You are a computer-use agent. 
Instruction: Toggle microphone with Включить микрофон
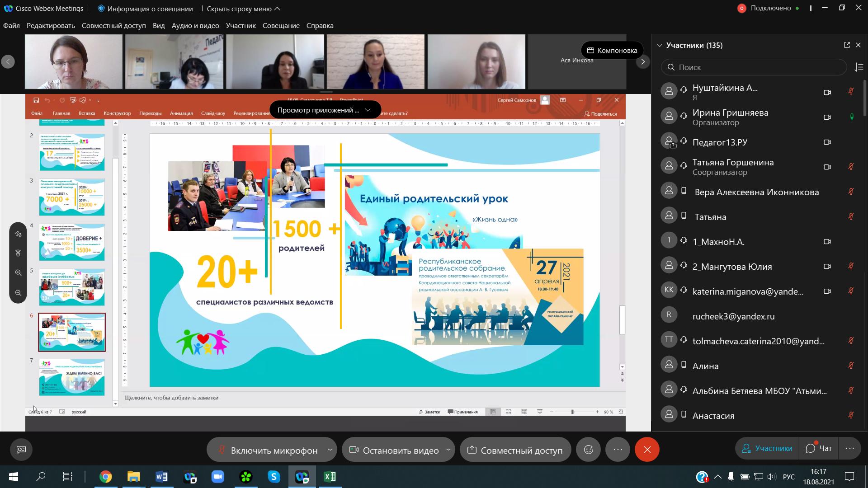[x=267, y=450]
